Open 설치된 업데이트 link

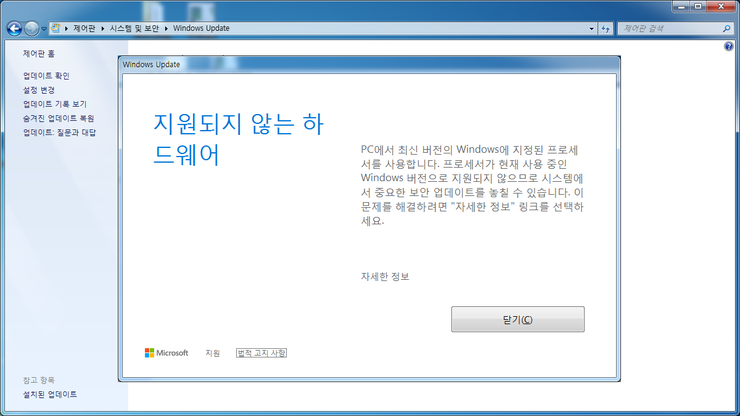click(x=50, y=394)
